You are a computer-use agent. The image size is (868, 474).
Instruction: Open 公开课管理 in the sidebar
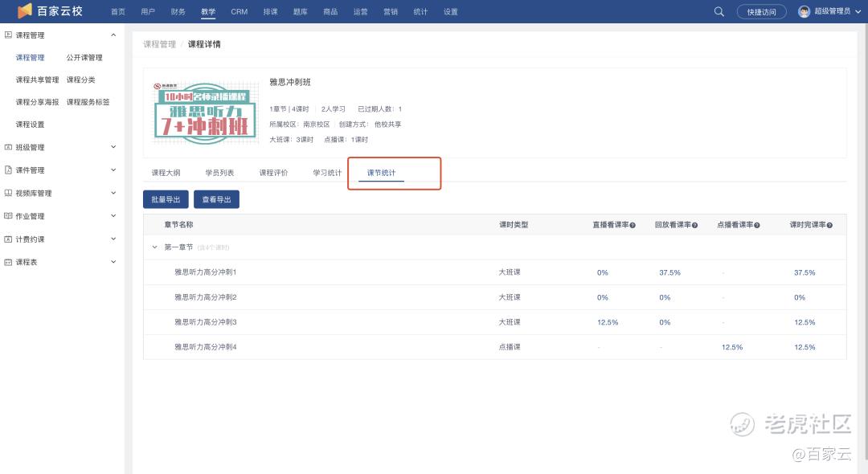[x=84, y=58]
